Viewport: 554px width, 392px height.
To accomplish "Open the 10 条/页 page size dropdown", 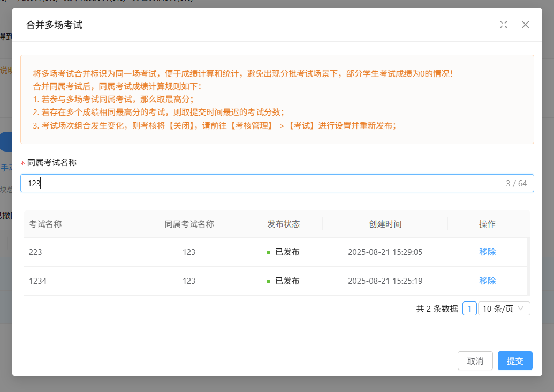I will (x=503, y=308).
